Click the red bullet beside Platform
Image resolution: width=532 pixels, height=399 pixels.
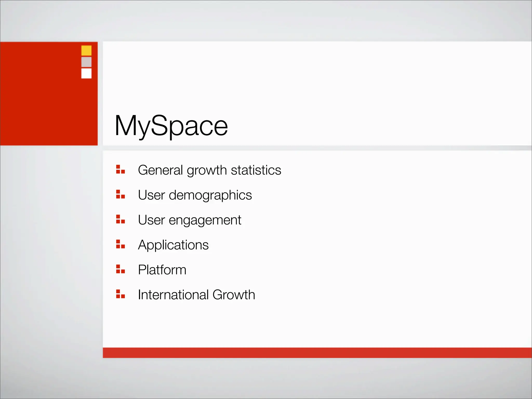[120, 269]
